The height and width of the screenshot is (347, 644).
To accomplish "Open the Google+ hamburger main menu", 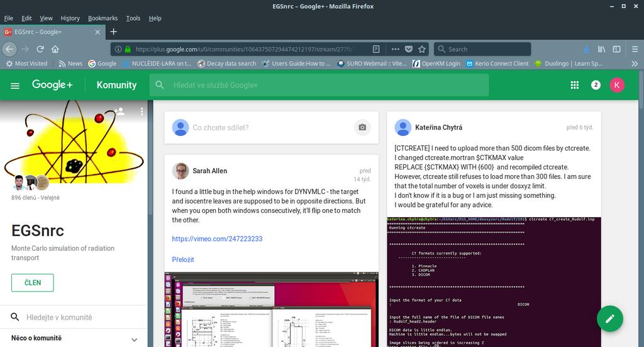I will pos(15,86).
